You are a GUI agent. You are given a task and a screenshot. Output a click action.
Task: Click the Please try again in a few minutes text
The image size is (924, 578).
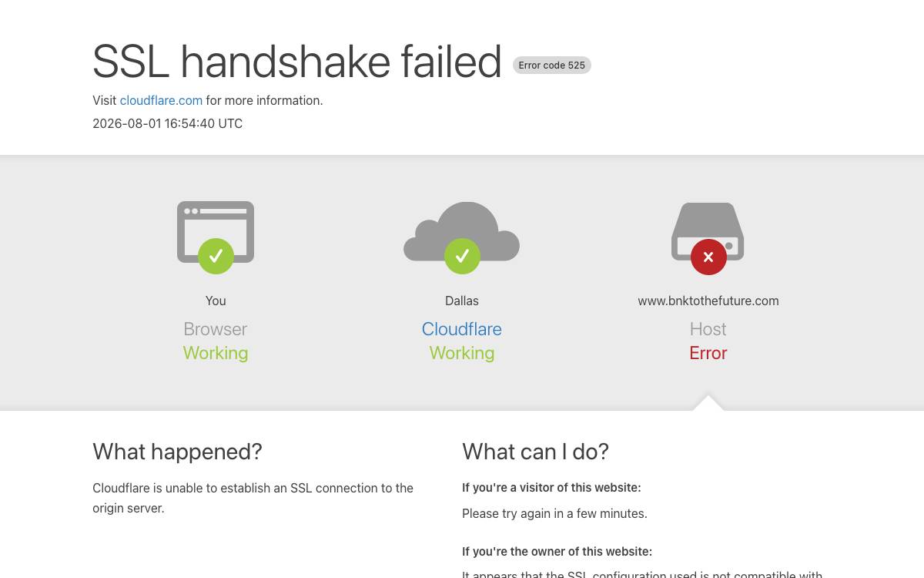(554, 513)
